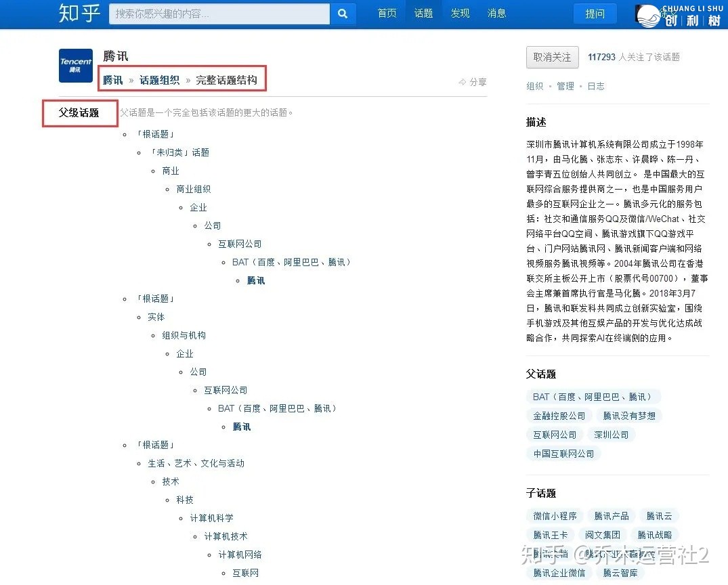Open the 腾讯企业微信 subtopic tag
728x585 pixels.
coord(559,573)
